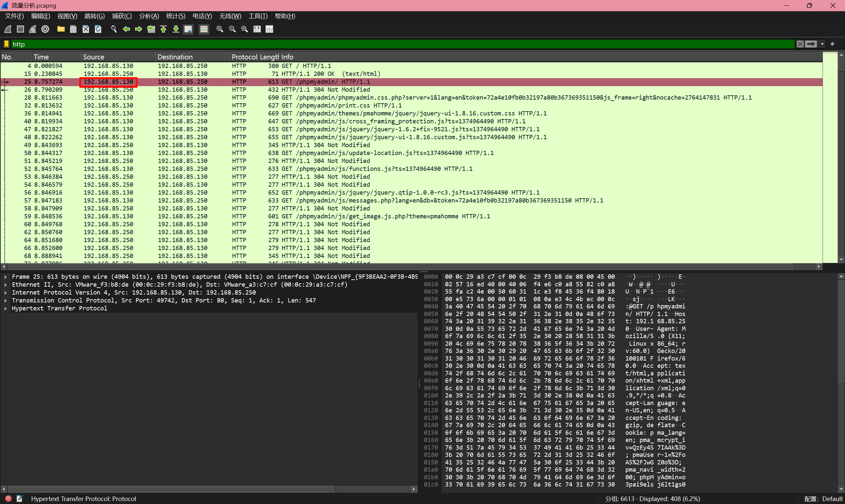Viewport: 845px width, 504px height.
Task: Sort packets by Destination column
Action: (193, 57)
